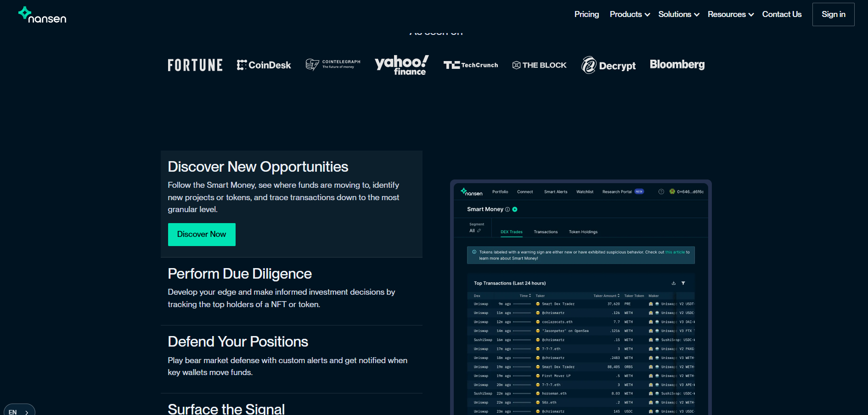868x415 pixels.
Task: Click the Cointelegraph logo
Action: [x=333, y=65]
